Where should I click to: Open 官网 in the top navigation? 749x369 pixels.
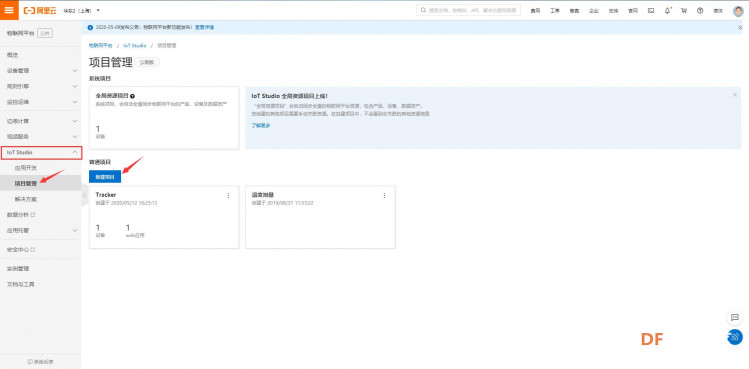633,11
